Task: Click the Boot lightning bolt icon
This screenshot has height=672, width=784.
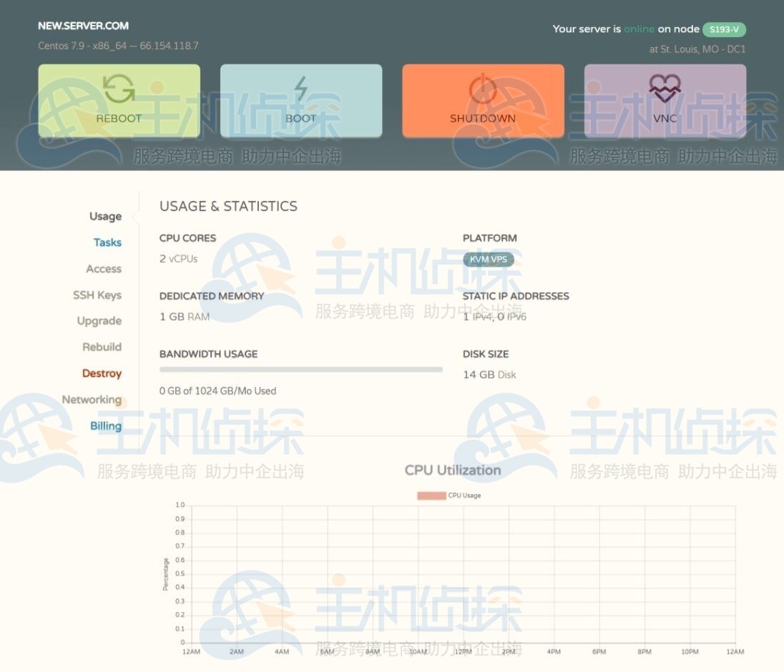Action: pyautogui.click(x=300, y=89)
